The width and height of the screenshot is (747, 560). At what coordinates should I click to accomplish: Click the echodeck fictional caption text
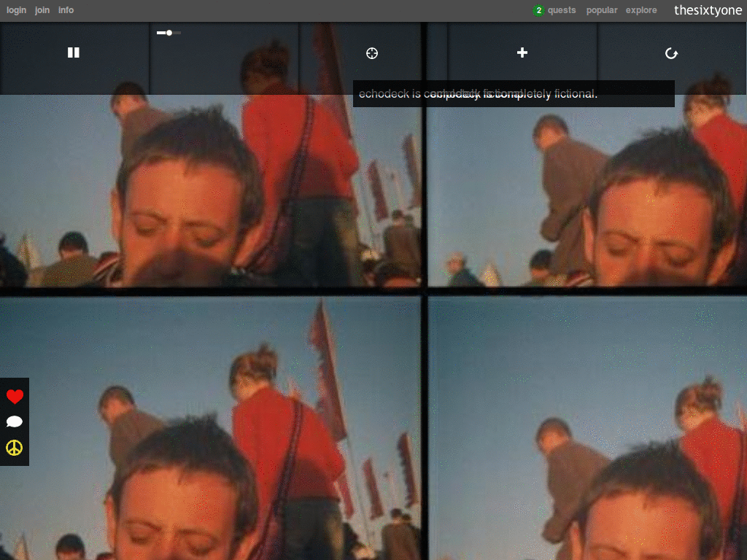(478, 94)
